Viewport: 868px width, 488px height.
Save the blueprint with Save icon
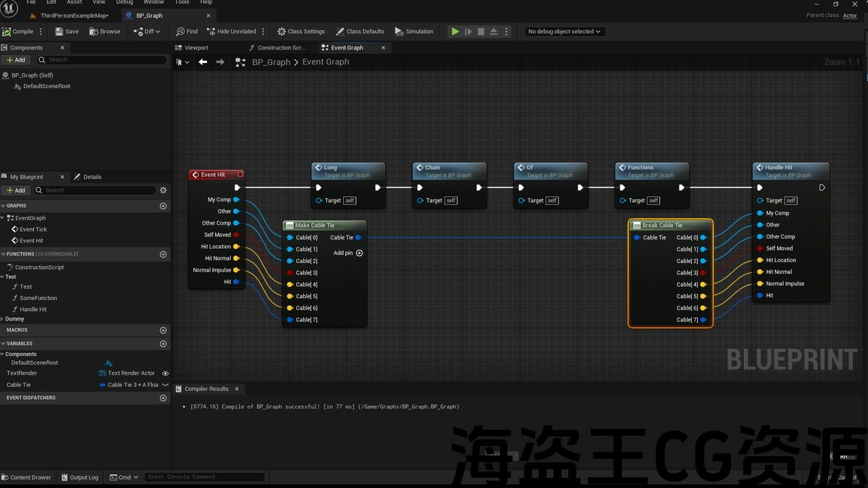(x=59, y=31)
